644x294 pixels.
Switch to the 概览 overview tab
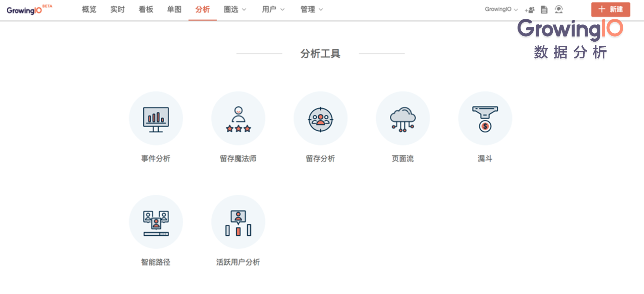89,9
